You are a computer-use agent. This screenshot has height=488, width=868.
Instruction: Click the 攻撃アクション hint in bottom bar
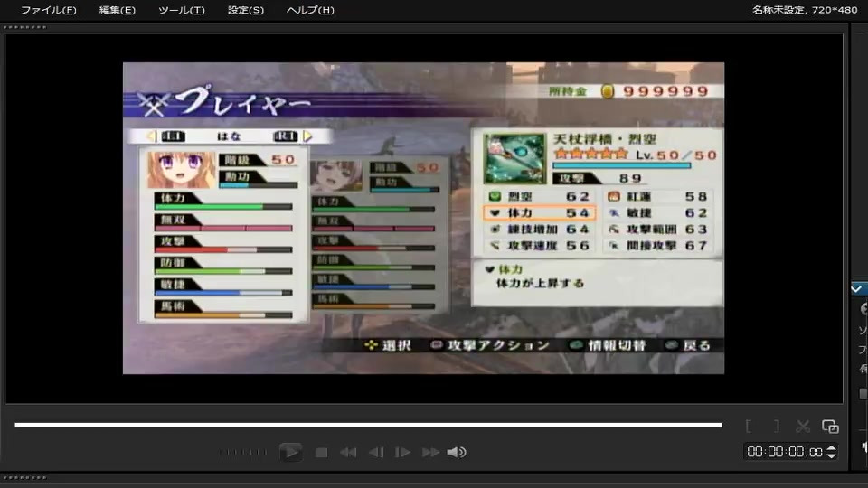(x=490, y=345)
